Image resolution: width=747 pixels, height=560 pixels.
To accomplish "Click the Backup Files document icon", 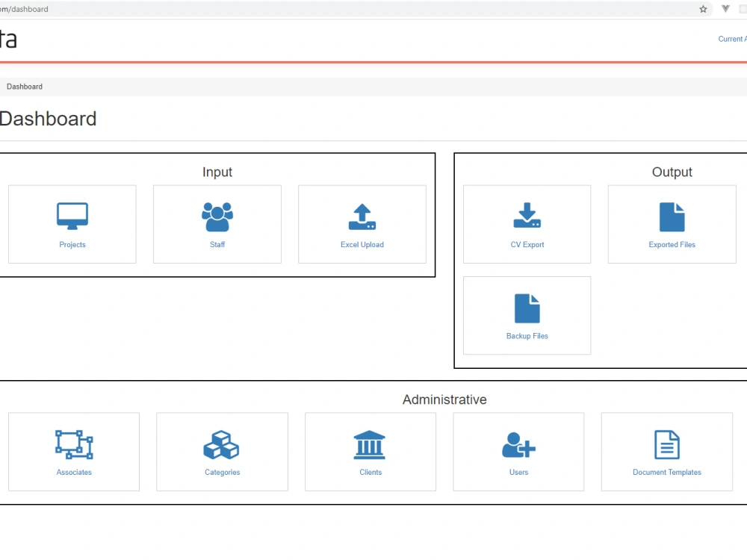I will [x=527, y=308].
